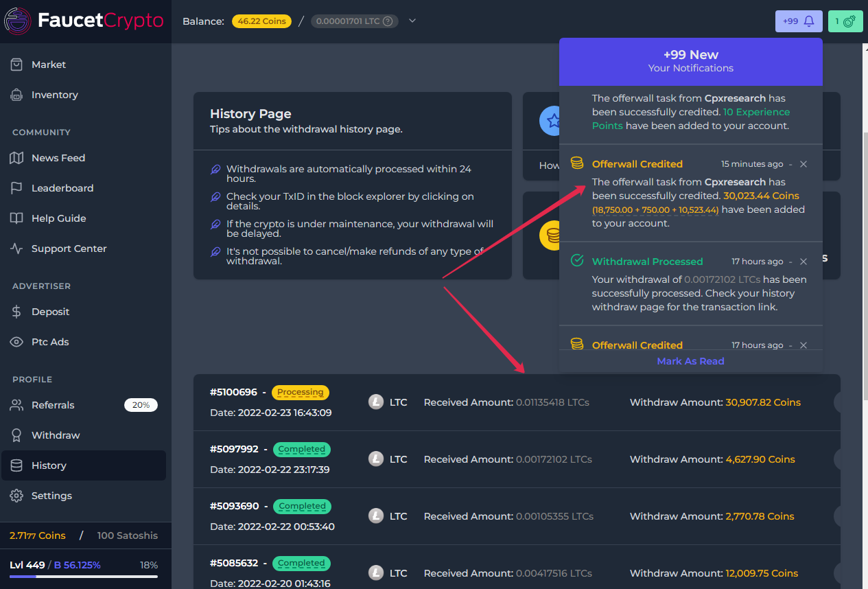
Task: Click the FaucetCrypto logo
Action: [84, 21]
